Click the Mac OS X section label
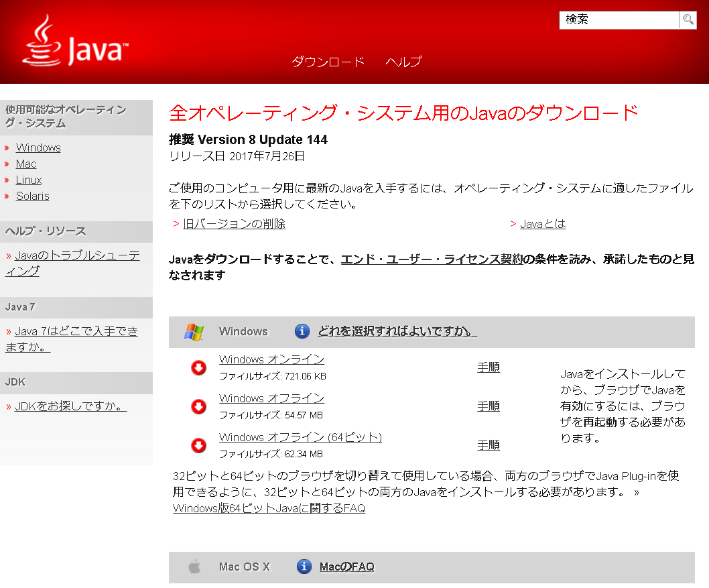This screenshot has height=588, width=709. [x=245, y=567]
